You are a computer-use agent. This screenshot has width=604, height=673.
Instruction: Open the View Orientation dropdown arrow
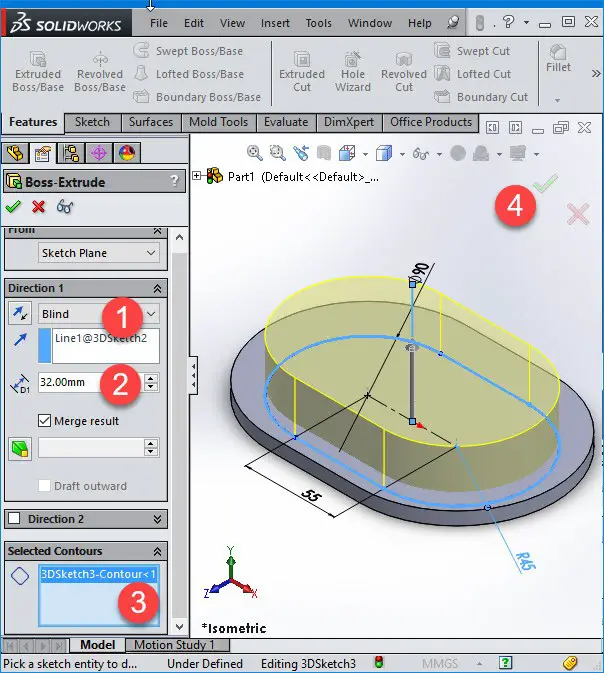[365, 154]
